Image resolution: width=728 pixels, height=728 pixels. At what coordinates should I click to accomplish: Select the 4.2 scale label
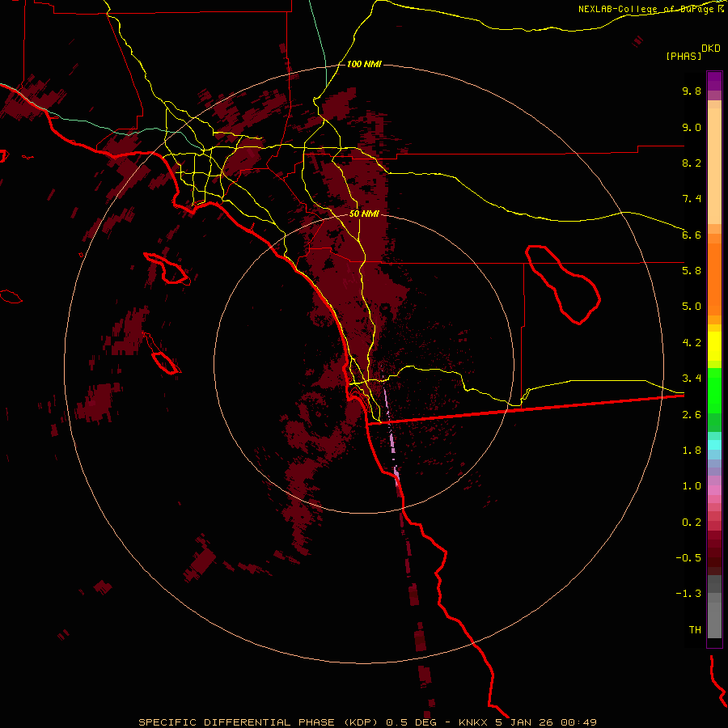click(x=692, y=343)
